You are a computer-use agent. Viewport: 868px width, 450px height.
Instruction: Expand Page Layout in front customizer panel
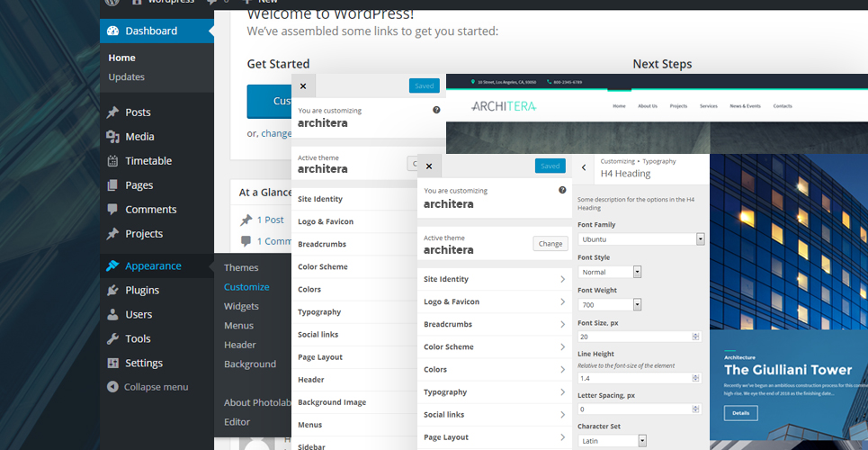click(x=495, y=437)
